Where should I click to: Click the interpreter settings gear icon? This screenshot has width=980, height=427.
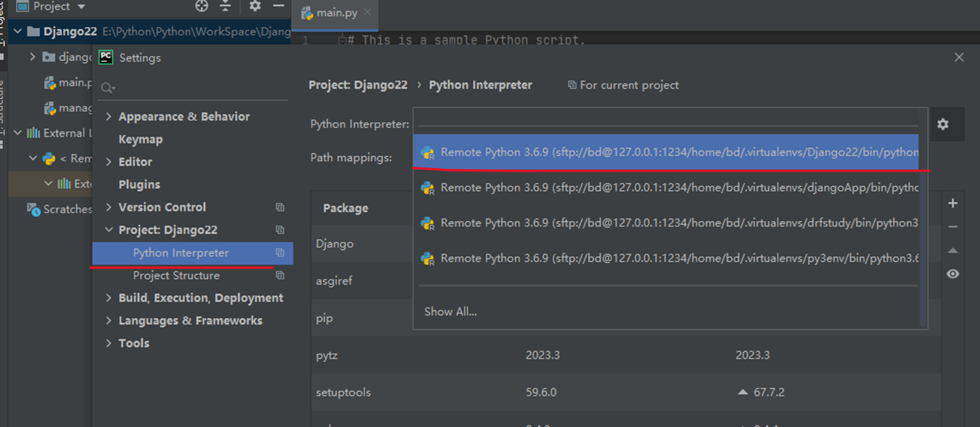(x=943, y=124)
